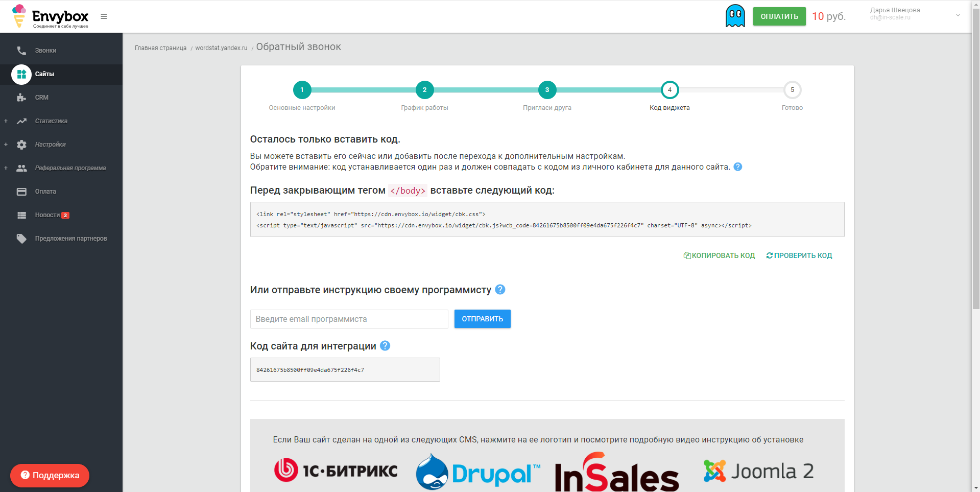Expand the Статистика submenu plus sign
The width and height of the screenshot is (980, 492).
pos(6,121)
